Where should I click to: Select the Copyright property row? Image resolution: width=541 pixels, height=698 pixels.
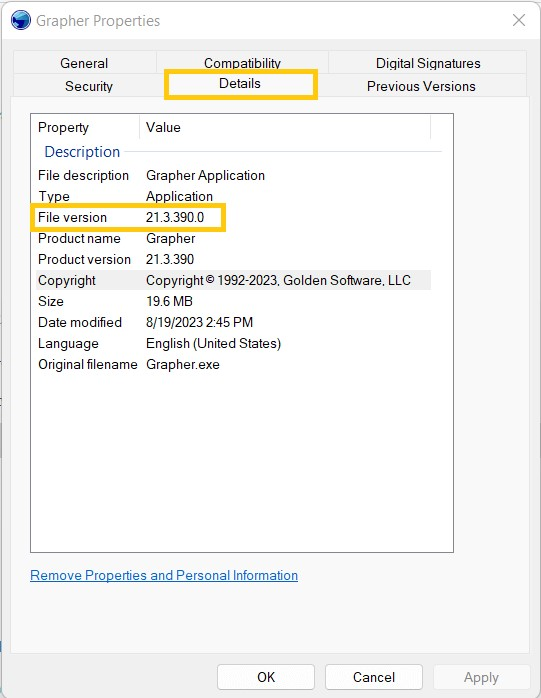(x=233, y=280)
